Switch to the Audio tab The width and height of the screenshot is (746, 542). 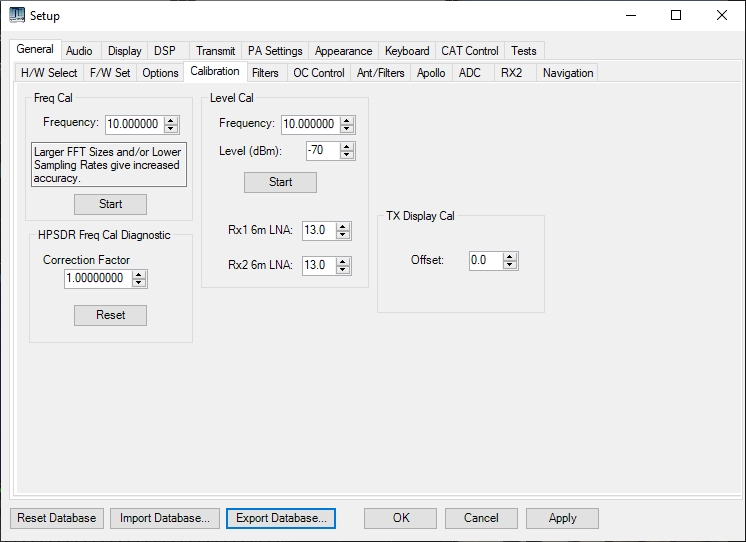coord(79,50)
